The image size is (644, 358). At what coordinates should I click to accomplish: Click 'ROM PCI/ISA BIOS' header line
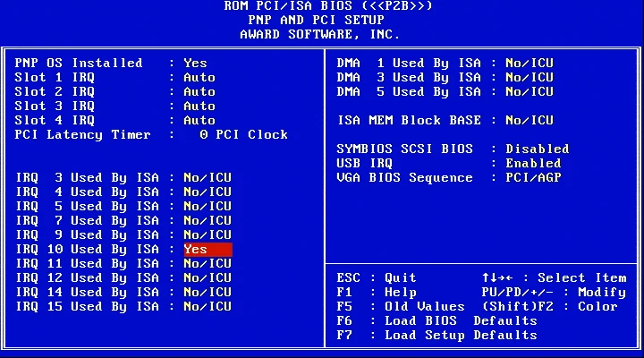(x=328, y=5)
